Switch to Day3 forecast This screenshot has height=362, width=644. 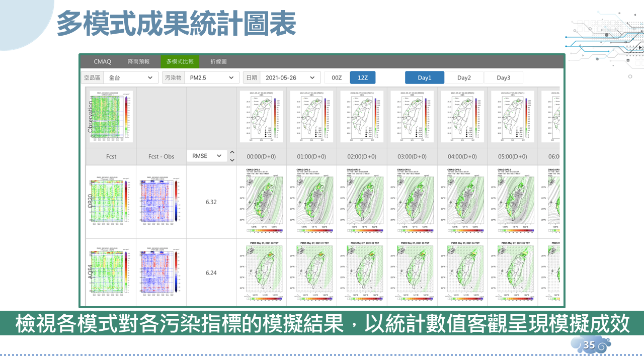pyautogui.click(x=503, y=78)
